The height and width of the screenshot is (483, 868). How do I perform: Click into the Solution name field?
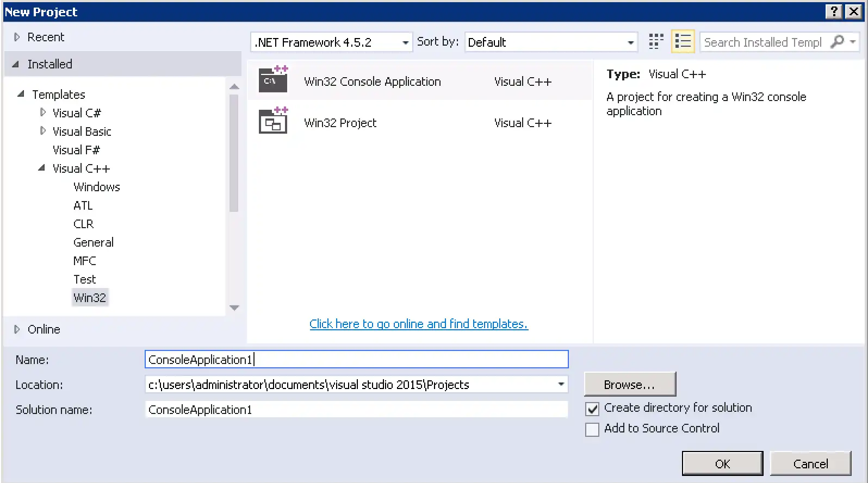click(356, 410)
